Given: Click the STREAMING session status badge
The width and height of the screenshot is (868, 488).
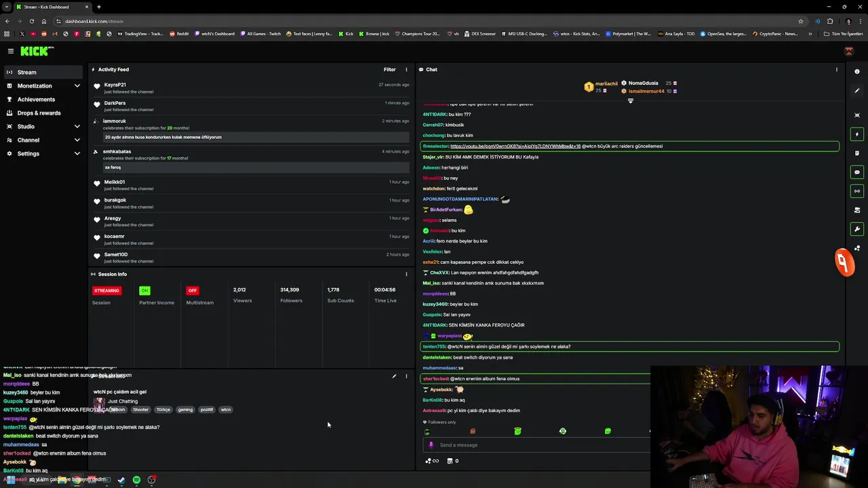Looking at the screenshot, I should coord(106,291).
